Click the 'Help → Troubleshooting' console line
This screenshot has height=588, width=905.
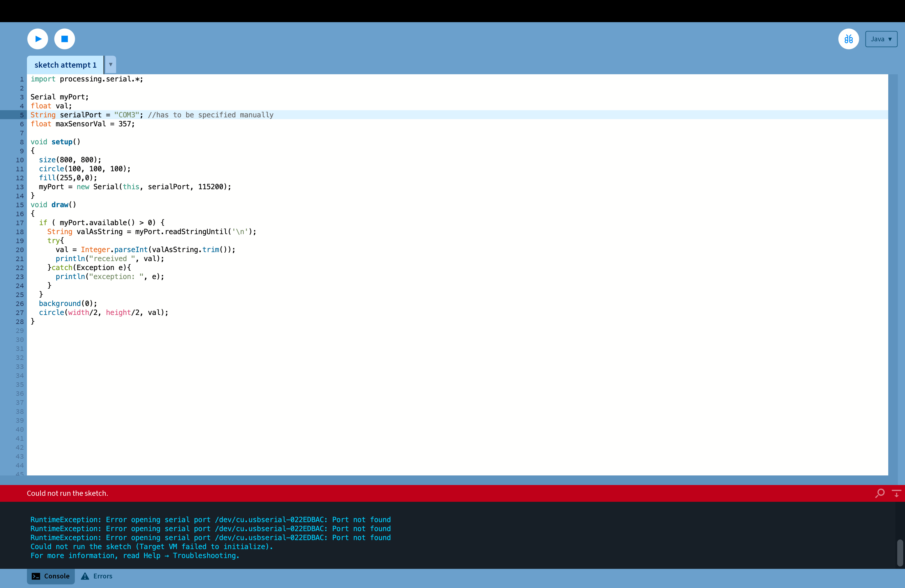(x=135, y=556)
